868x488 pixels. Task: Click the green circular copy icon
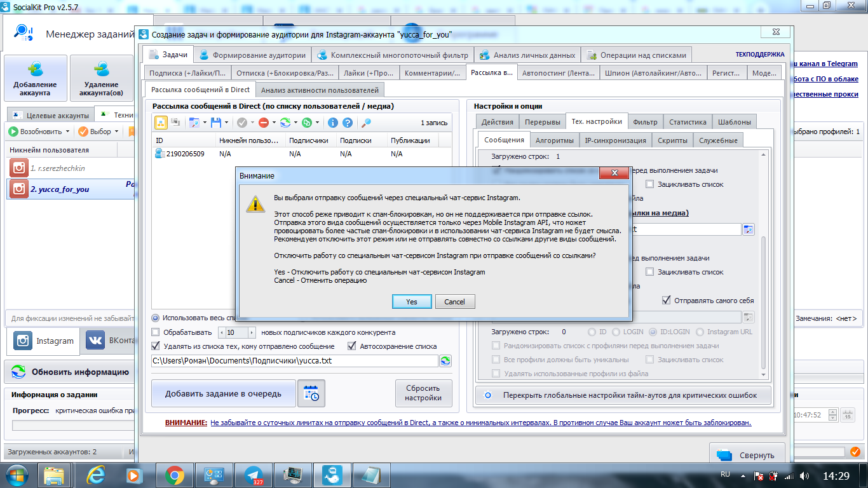(307, 123)
